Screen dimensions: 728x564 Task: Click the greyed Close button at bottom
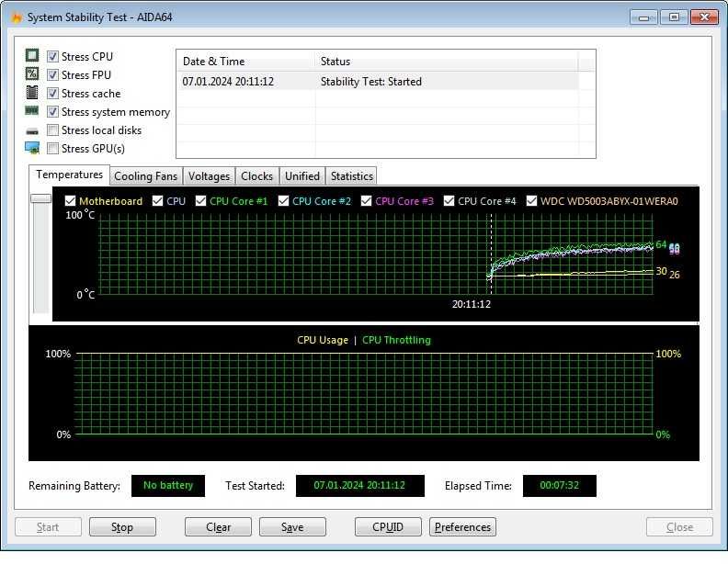pyautogui.click(x=679, y=527)
